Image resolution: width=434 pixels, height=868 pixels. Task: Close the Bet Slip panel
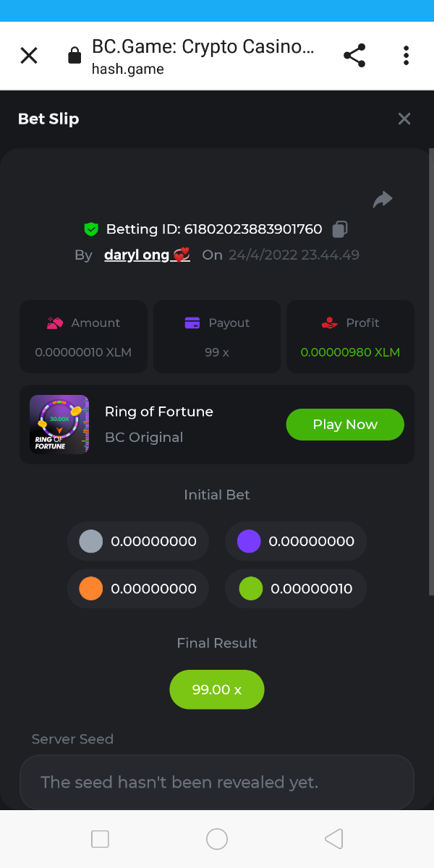pyautogui.click(x=404, y=119)
